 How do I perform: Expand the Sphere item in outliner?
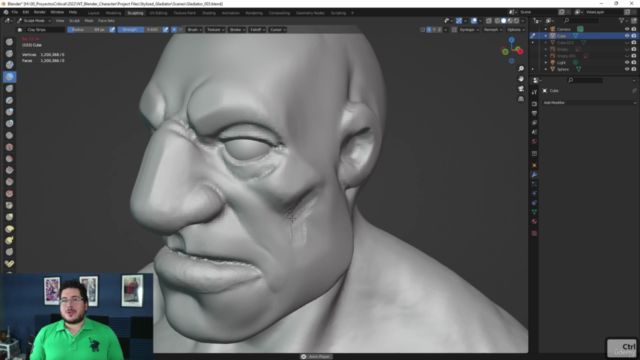click(x=546, y=69)
